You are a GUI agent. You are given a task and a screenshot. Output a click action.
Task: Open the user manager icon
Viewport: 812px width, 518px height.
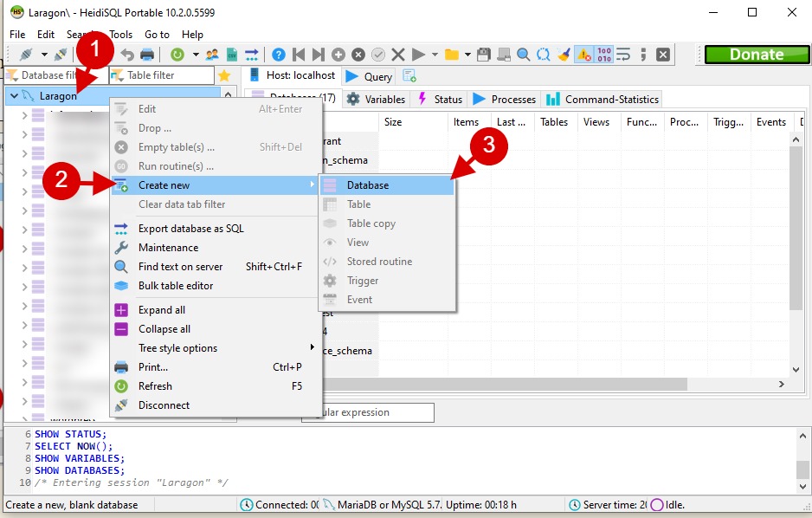coord(212,55)
